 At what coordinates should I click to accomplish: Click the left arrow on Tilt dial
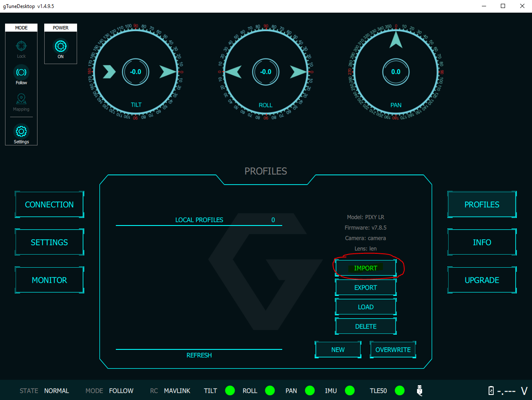109,72
